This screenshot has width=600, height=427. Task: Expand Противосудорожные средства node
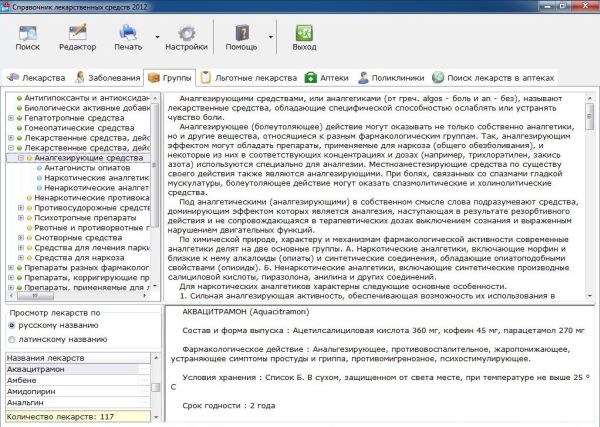pyautogui.click(x=21, y=208)
